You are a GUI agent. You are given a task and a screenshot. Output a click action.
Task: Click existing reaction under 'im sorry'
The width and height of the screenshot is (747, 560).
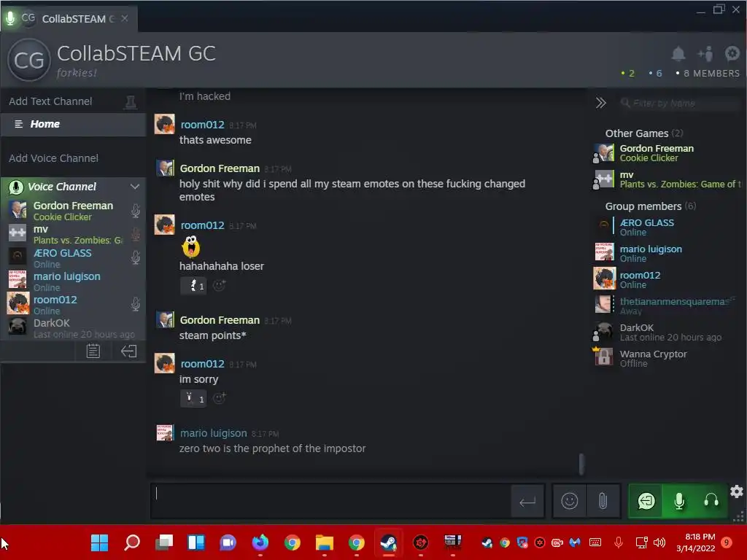click(194, 399)
